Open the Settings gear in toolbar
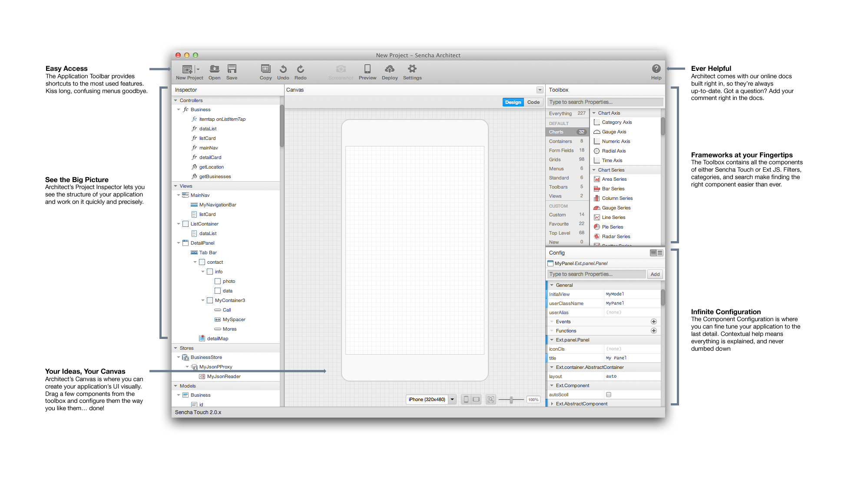Screen dimensions: 868x478 [x=412, y=69]
